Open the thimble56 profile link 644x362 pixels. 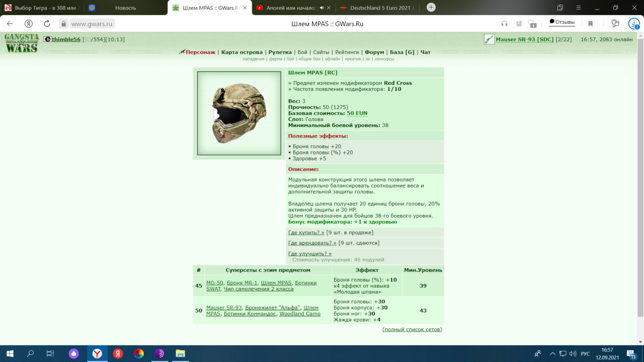(66, 39)
